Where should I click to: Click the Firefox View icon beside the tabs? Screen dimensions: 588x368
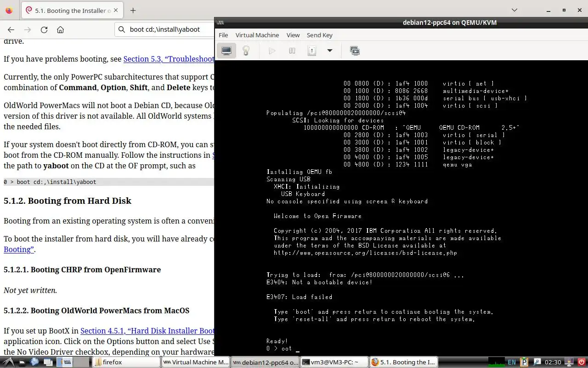(x=9, y=10)
